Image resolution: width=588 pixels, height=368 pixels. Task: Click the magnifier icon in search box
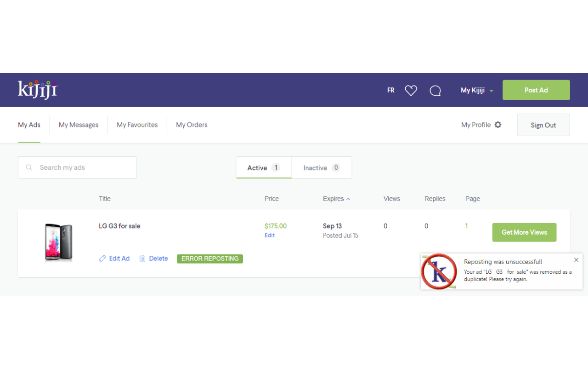(x=29, y=168)
